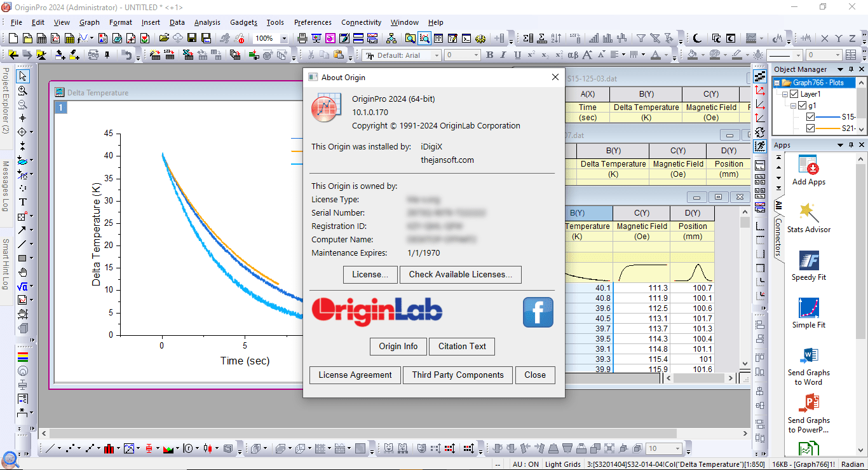This screenshot has height=470, width=868.
Task: Open Facebook link in About dialog
Action: (538, 312)
